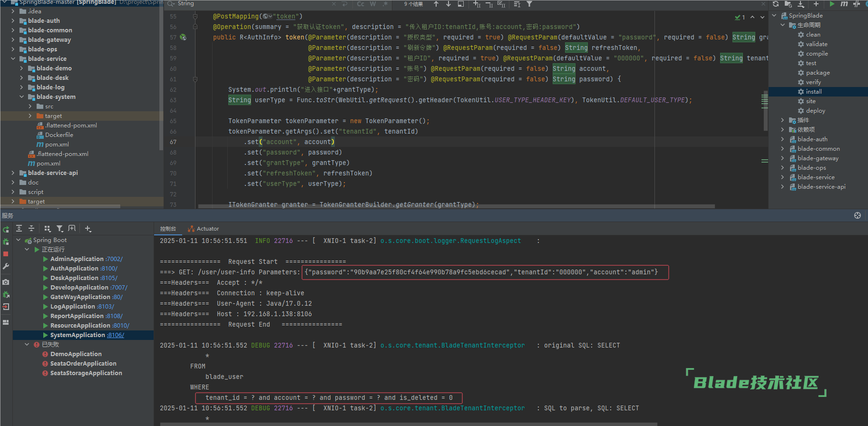868x426 pixels.
Task: Toggle match case Cc in search bar
Action: click(x=361, y=4)
